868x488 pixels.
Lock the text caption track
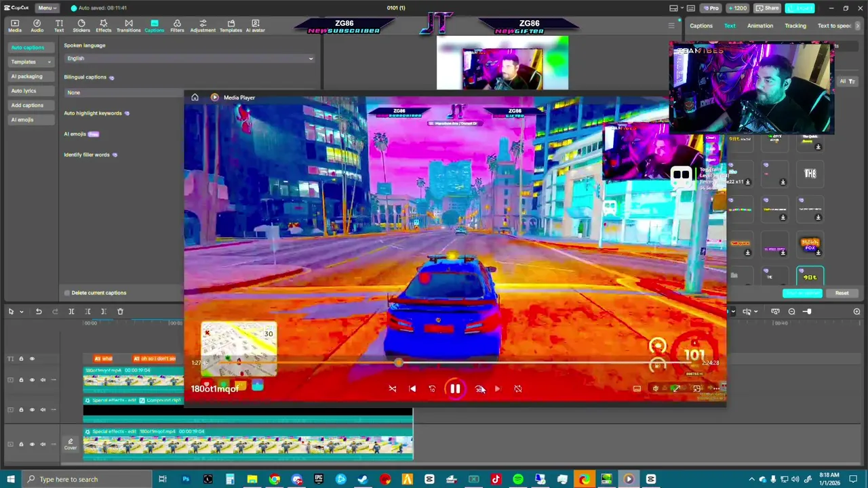point(21,359)
